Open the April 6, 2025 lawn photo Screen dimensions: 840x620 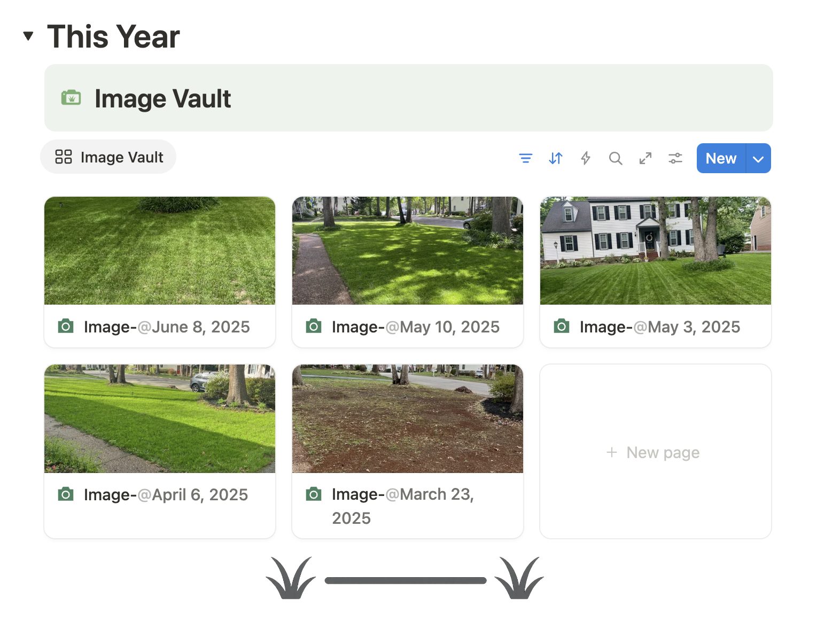(160, 418)
